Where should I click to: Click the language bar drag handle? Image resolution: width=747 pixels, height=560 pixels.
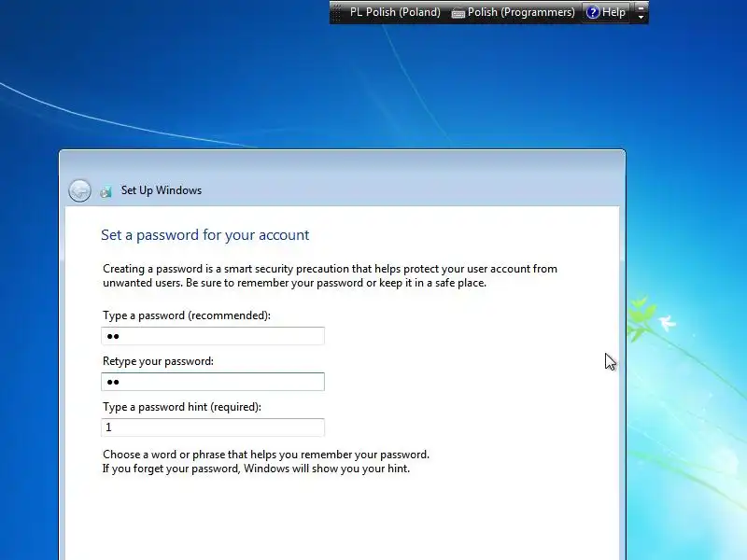click(336, 12)
